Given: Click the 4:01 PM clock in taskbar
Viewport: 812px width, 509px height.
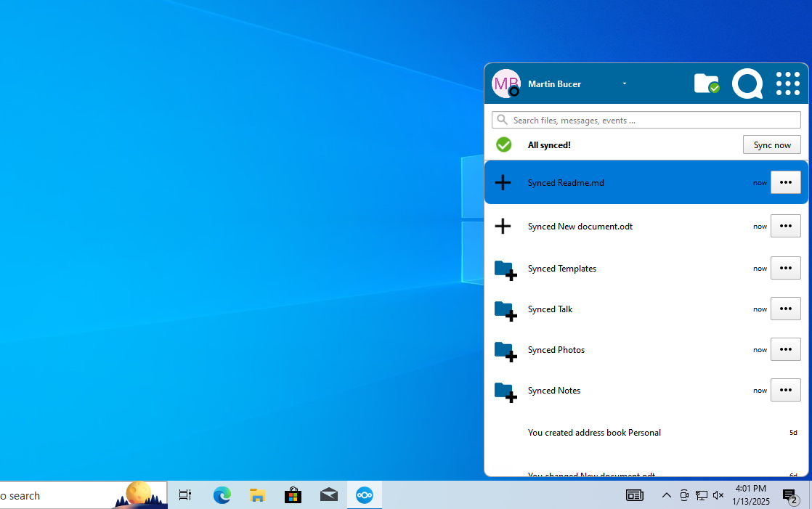Looking at the screenshot, I should click(x=750, y=495).
